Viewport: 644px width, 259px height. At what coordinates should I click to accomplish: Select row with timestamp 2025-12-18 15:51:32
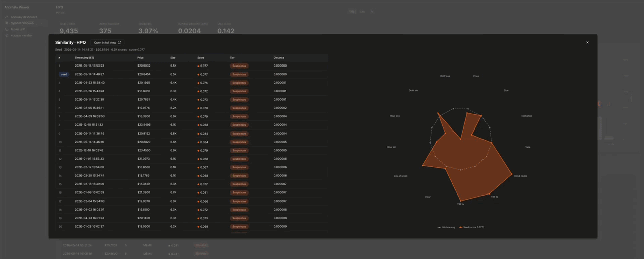[x=191, y=125]
